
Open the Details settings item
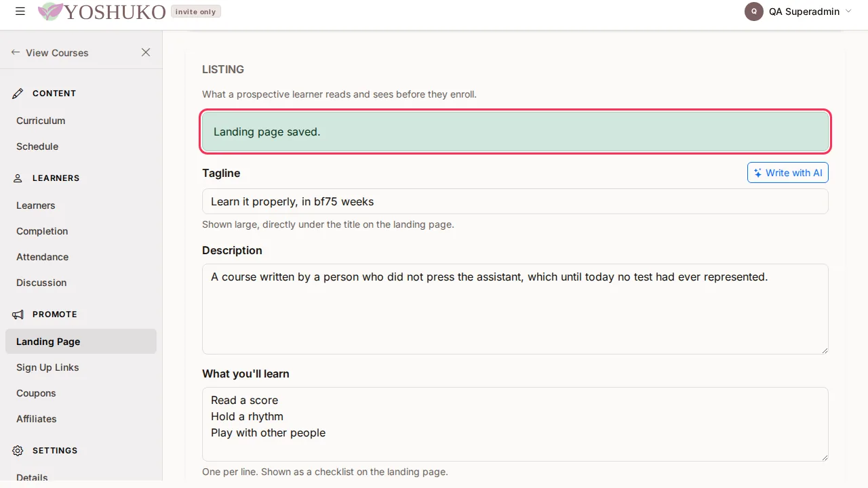[x=32, y=477]
